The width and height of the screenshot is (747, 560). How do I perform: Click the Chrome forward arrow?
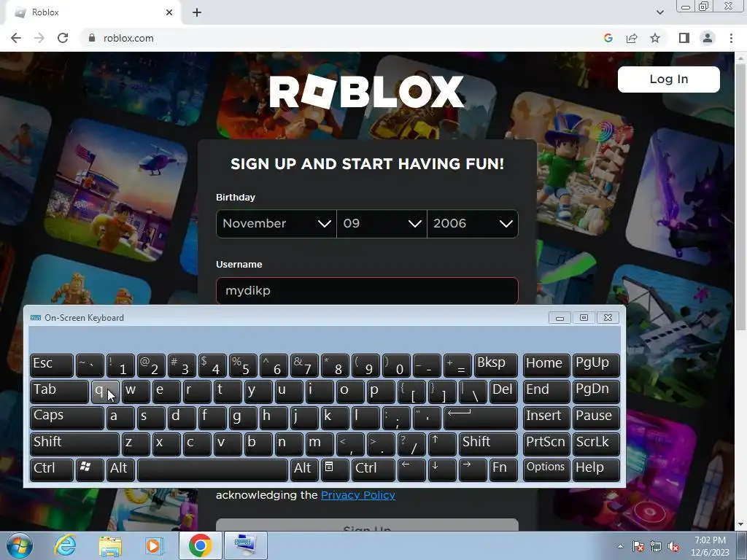[x=39, y=38]
